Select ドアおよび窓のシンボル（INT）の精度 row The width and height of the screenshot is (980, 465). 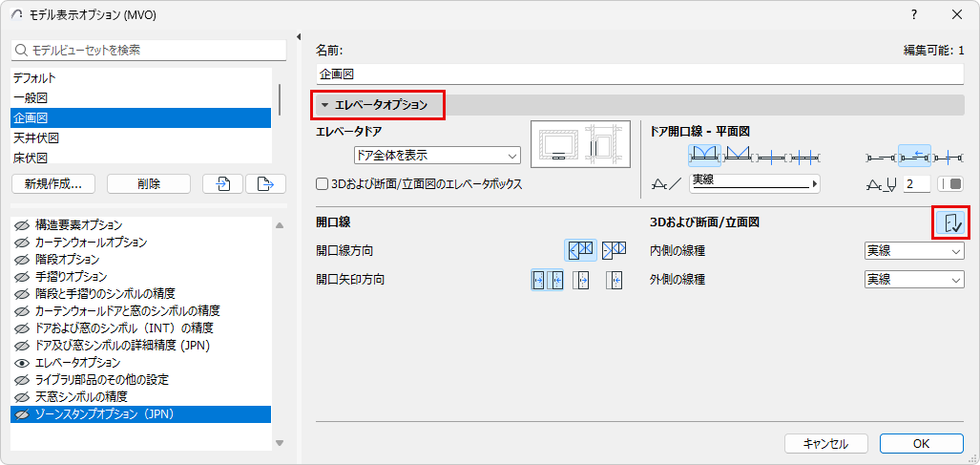[140, 328]
